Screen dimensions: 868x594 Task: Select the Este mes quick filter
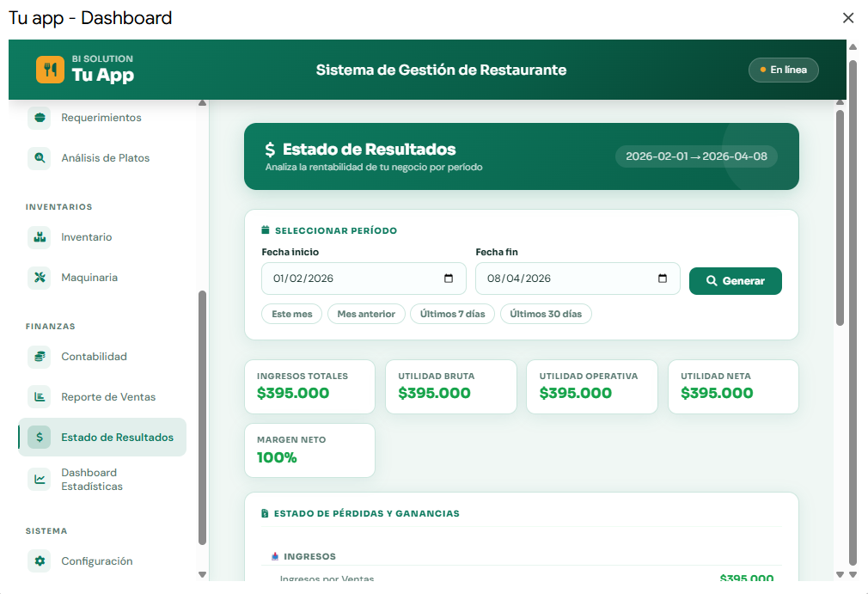pos(291,314)
